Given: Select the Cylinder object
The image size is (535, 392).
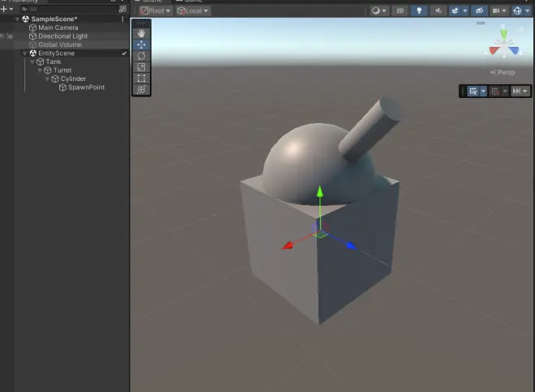Looking at the screenshot, I should pos(73,79).
